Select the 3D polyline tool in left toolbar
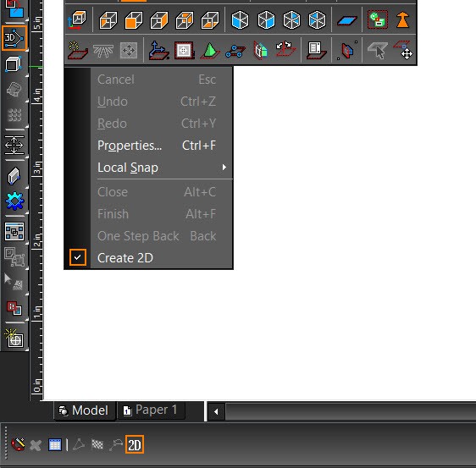The height and width of the screenshot is (468, 476). 14,38
